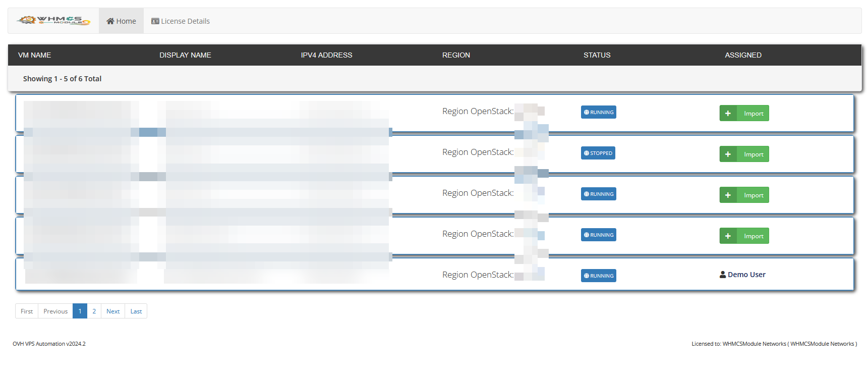Sort by VM NAME column header
This screenshot has width=868, height=372.
pos(34,55)
